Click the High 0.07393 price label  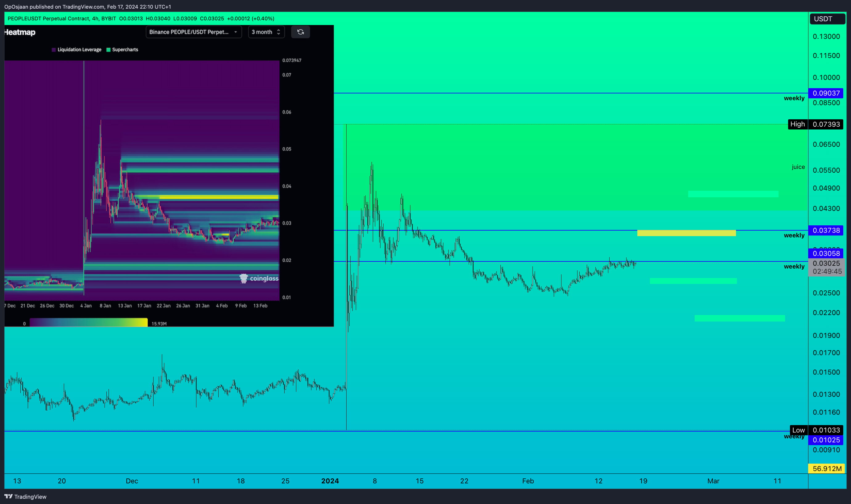(x=815, y=124)
